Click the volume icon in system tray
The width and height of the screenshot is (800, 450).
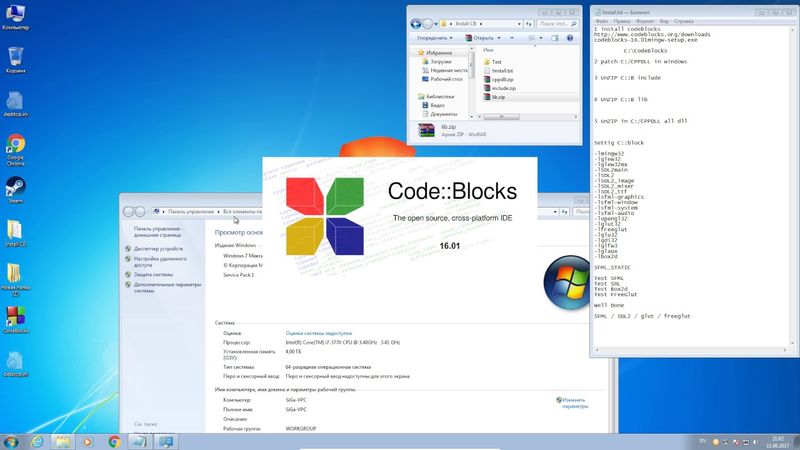pyautogui.click(x=756, y=442)
